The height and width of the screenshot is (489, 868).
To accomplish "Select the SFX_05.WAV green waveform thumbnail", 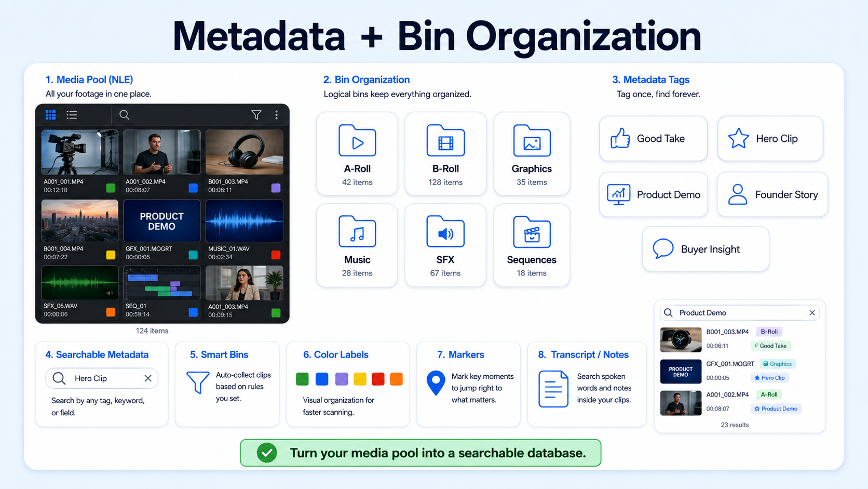I will click(x=79, y=283).
